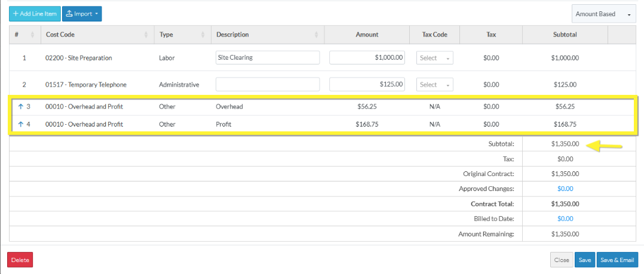Click the Description column sort arrows
This screenshot has width=644, height=274.
tap(316, 35)
